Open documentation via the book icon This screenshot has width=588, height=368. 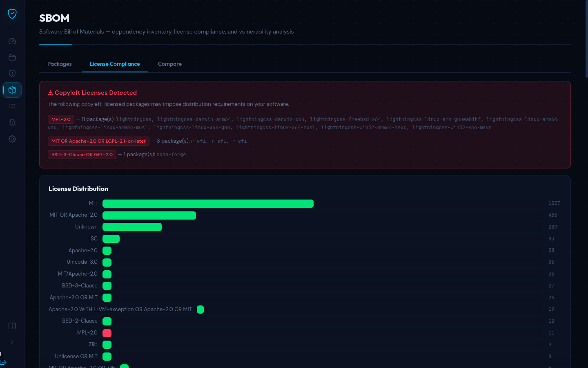pos(12,325)
